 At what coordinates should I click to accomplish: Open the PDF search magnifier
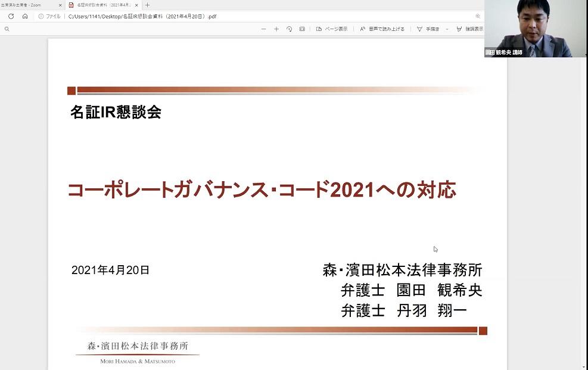pyautogui.click(x=7, y=29)
